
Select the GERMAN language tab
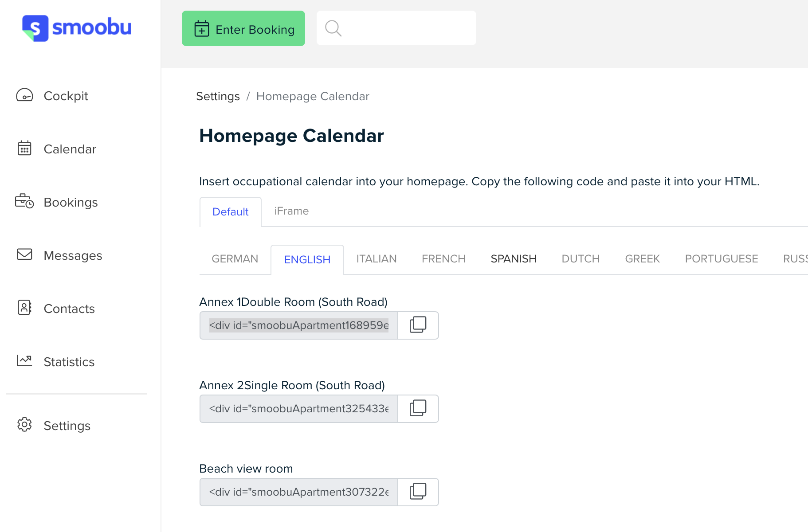(x=235, y=259)
